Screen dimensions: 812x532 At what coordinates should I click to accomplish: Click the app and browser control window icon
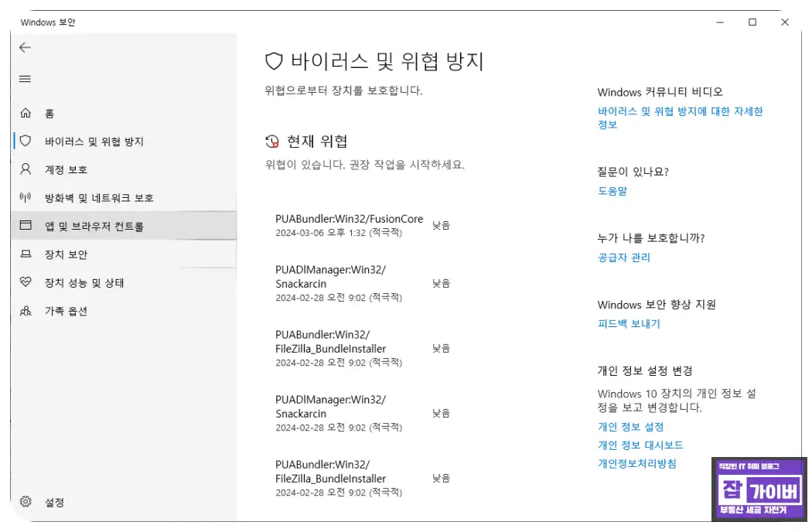(26, 225)
